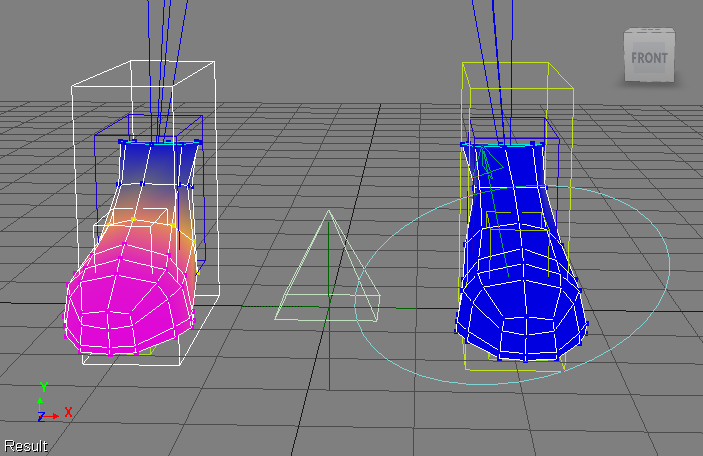The width and height of the screenshot is (703, 456).
Task: Click the FRONT view cube
Action: pyautogui.click(x=648, y=58)
